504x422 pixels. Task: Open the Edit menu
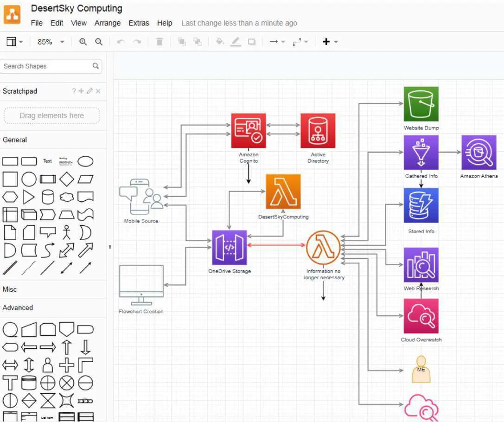pyautogui.click(x=57, y=23)
